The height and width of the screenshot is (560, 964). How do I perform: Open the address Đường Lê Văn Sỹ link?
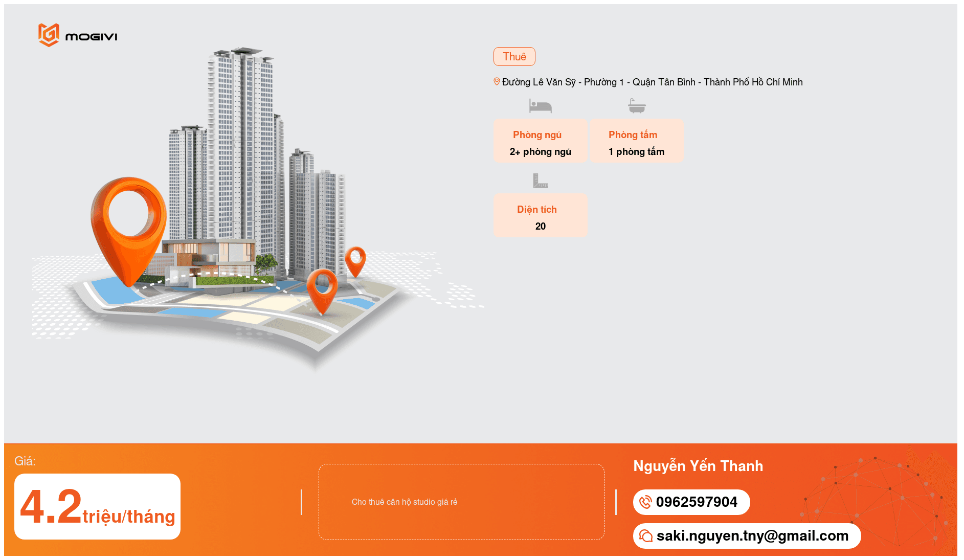pos(652,82)
